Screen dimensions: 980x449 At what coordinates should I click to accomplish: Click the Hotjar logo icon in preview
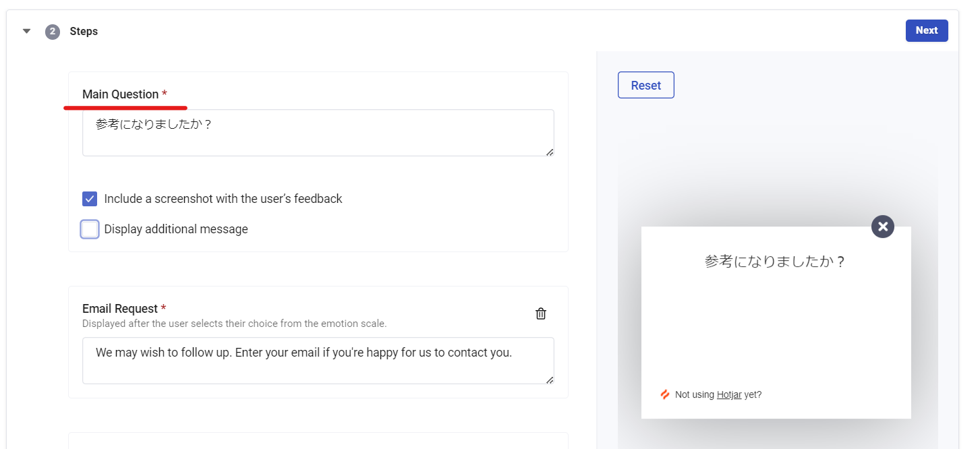665,394
